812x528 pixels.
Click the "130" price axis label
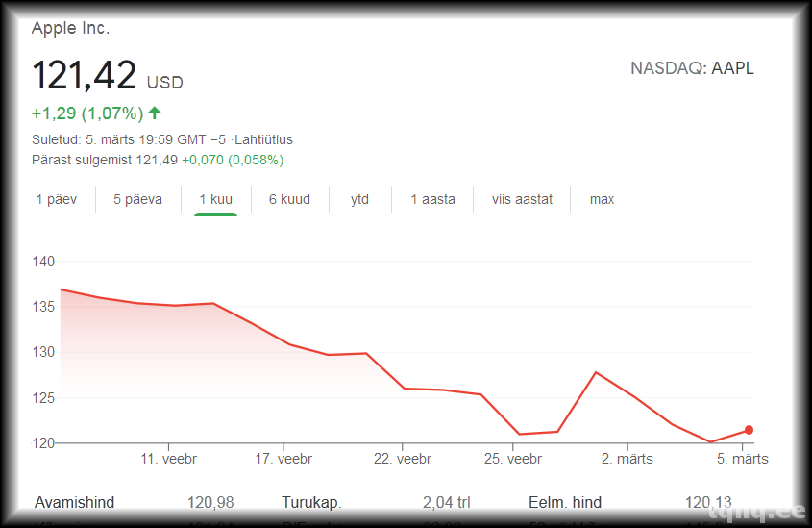[x=43, y=352]
